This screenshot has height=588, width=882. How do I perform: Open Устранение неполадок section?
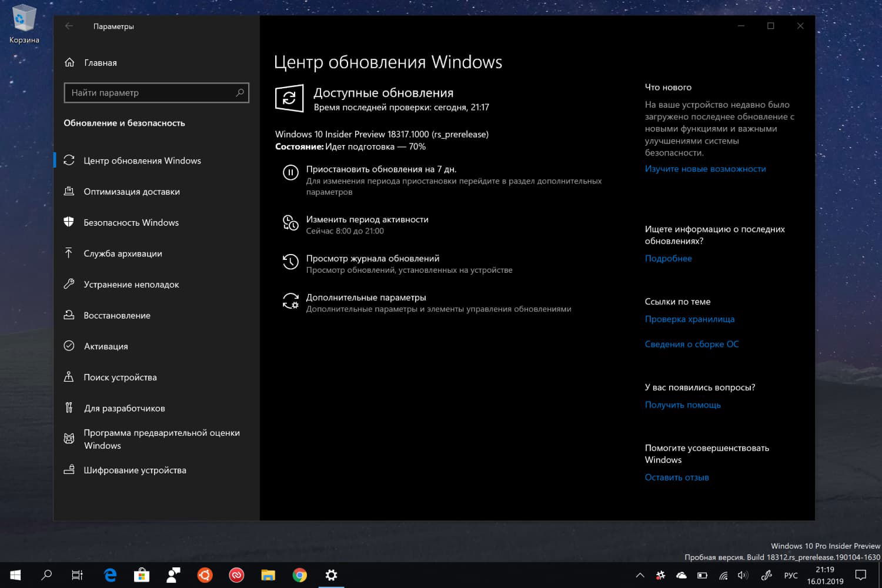click(x=132, y=284)
